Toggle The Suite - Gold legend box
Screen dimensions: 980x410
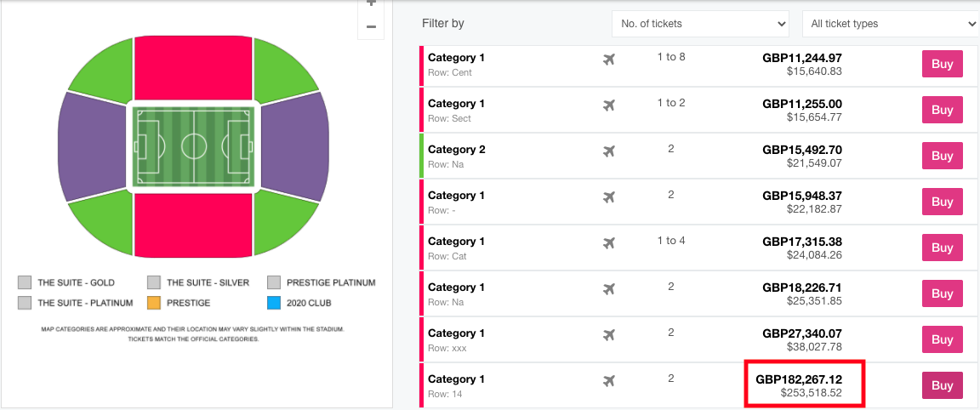pos(25,282)
